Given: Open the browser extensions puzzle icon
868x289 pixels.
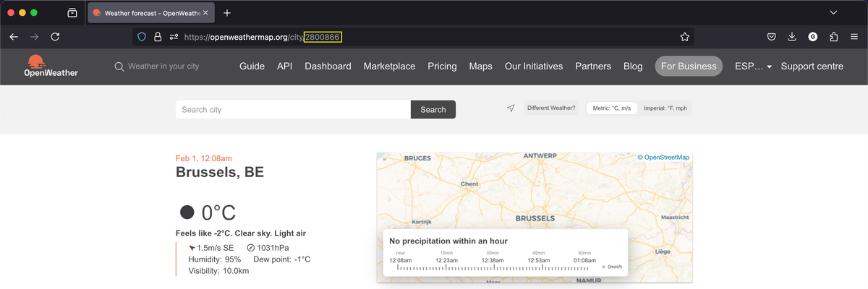Looking at the screenshot, I should pyautogui.click(x=834, y=37).
